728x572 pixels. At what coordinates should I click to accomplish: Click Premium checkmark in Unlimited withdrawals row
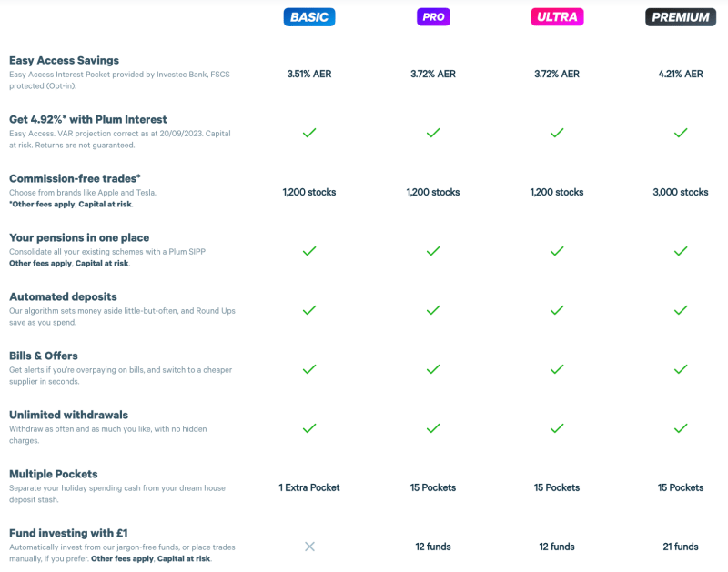tap(681, 428)
